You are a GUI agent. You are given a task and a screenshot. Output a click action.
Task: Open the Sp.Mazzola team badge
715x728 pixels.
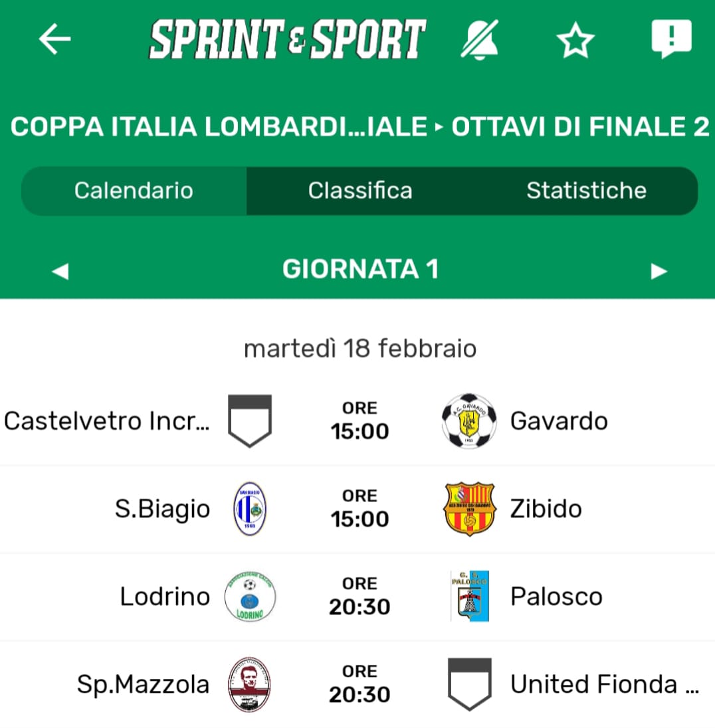249,684
